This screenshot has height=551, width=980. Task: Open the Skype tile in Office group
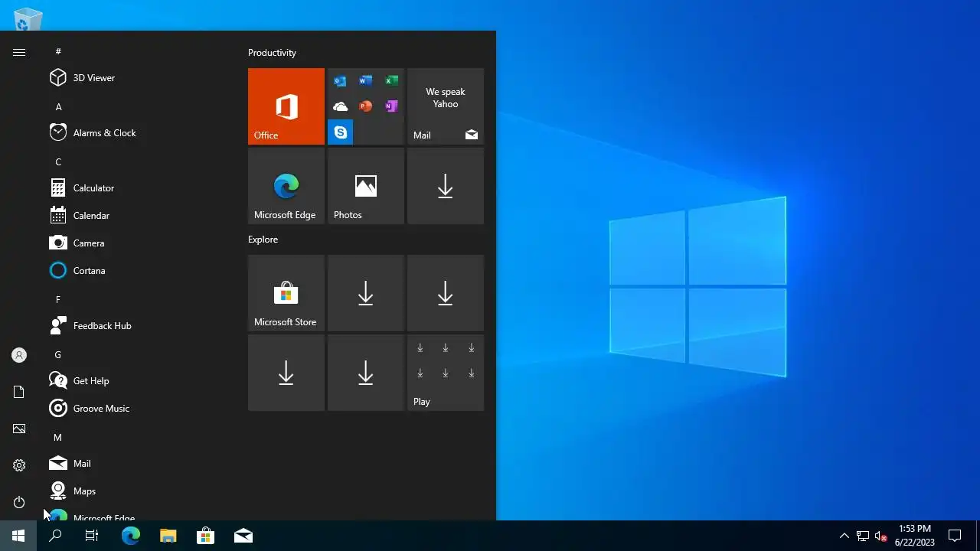(x=340, y=132)
